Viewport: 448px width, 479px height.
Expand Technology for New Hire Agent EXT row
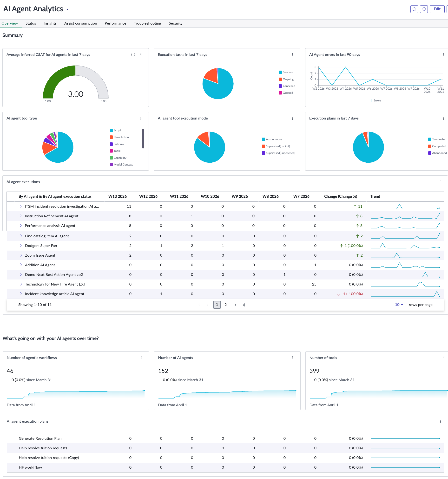[x=21, y=284]
